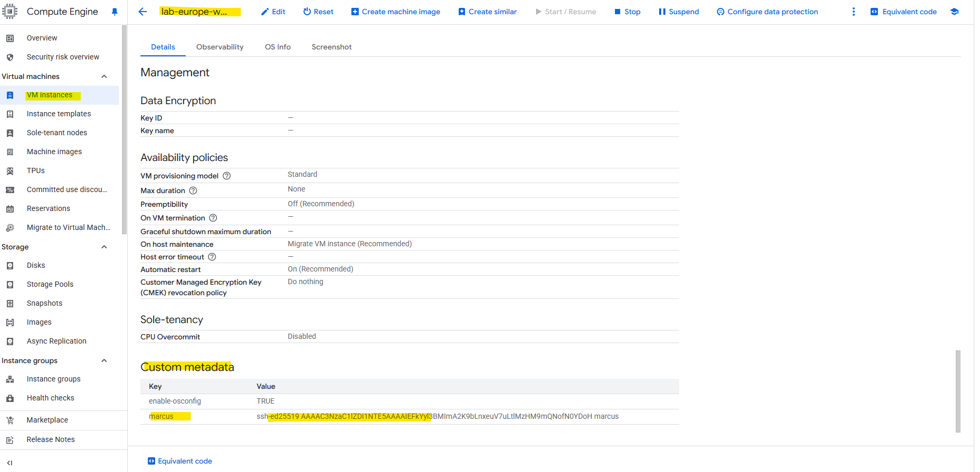Click the Storage Pools icon

(10, 285)
